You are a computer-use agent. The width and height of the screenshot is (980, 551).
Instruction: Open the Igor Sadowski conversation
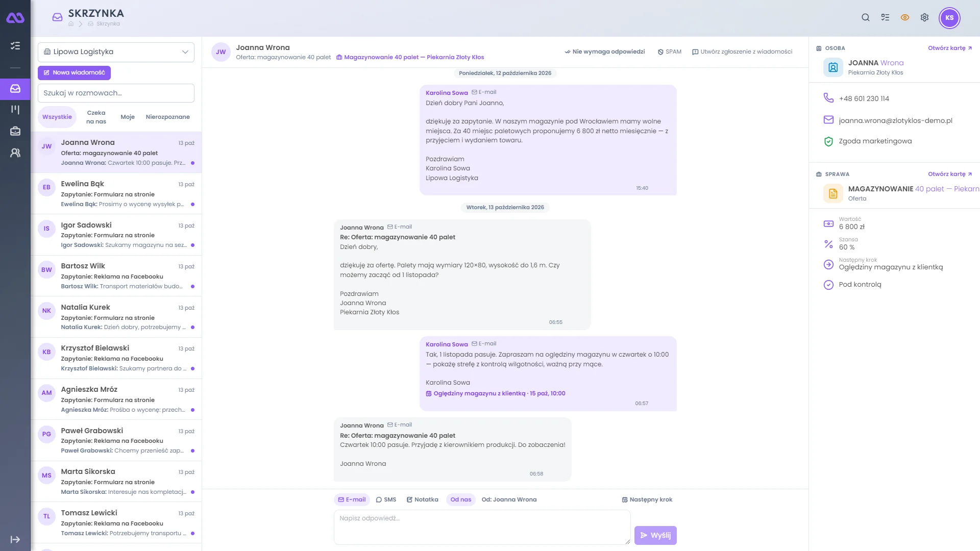116,235
